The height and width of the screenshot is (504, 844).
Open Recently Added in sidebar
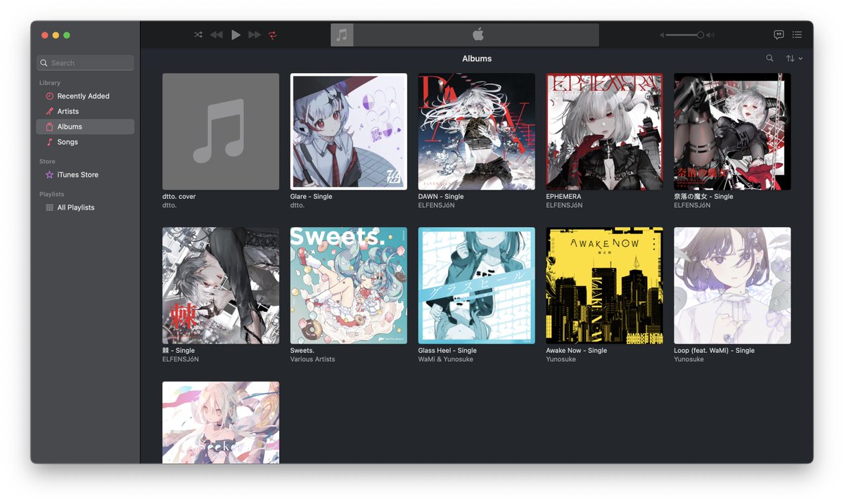coord(85,96)
